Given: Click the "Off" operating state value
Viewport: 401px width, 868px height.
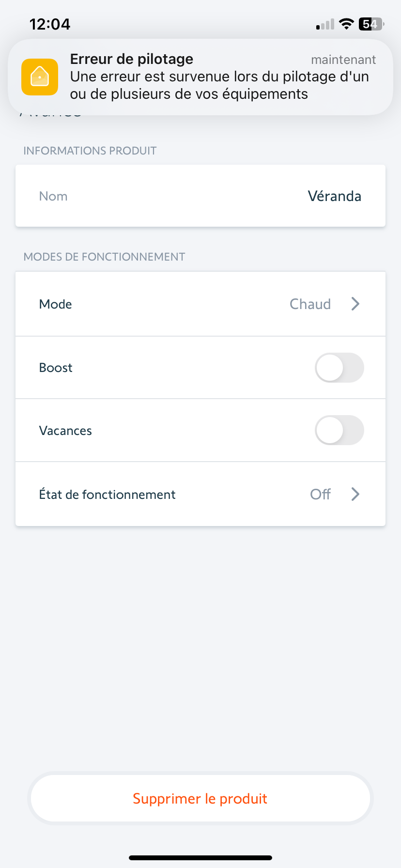Looking at the screenshot, I should tap(320, 494).
